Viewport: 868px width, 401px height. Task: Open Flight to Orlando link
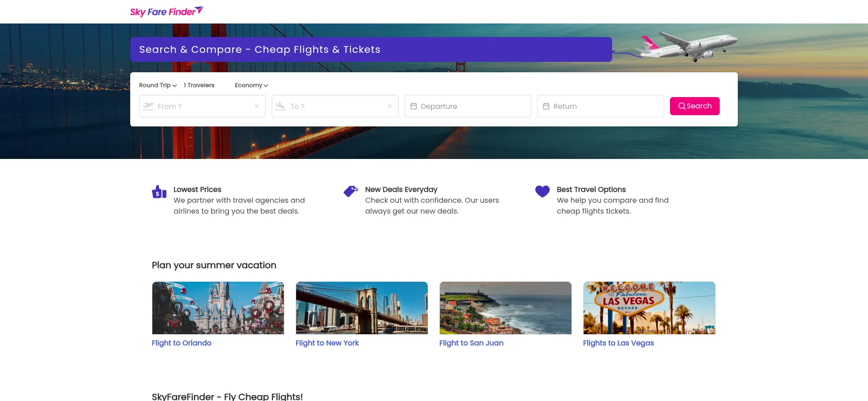coord(182,343)
